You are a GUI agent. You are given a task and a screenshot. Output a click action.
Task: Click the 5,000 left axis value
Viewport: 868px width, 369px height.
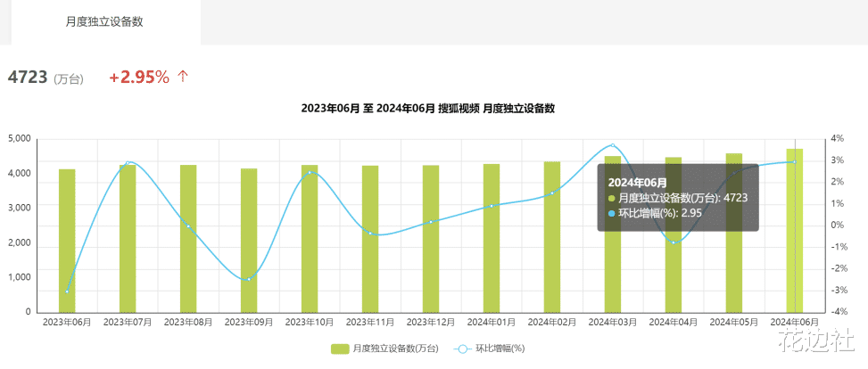pos(20,139)
